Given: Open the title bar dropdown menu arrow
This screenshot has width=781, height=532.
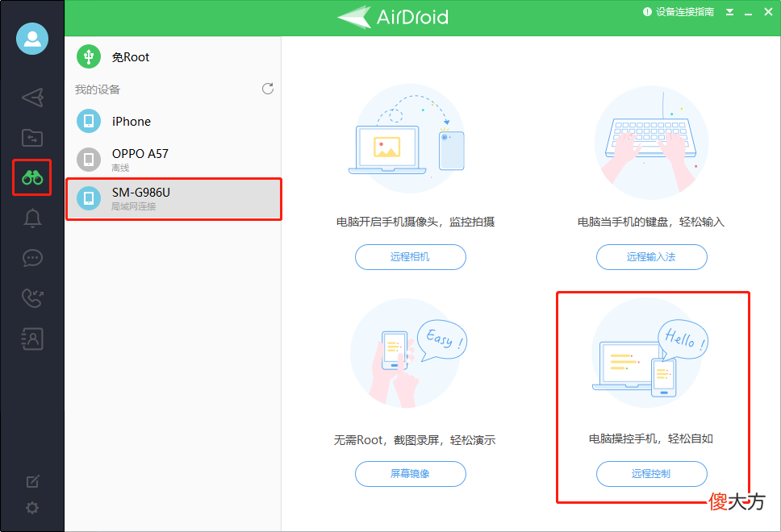Looking at the screenshot, I should [729, 12].
